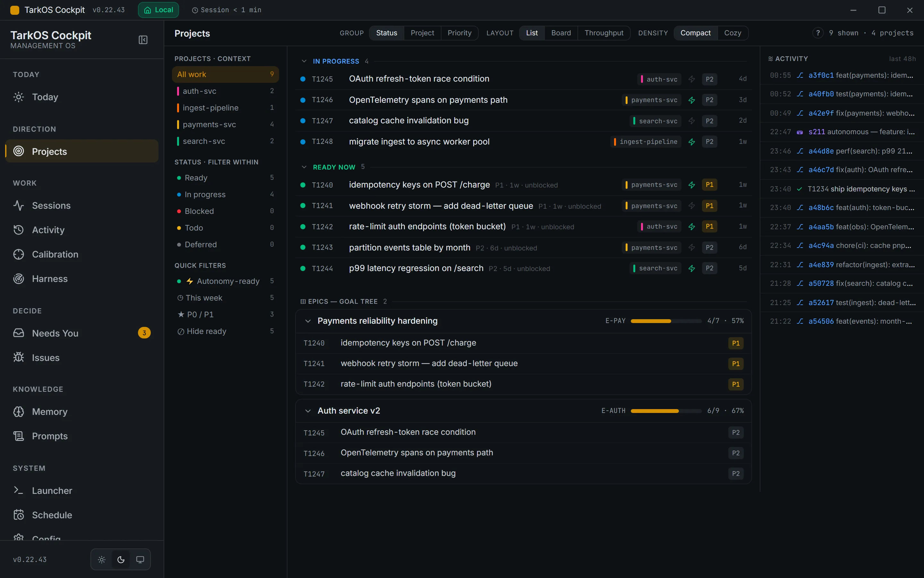Filter status to Blocked
The image size is (924, 578).
coord(225,211)
